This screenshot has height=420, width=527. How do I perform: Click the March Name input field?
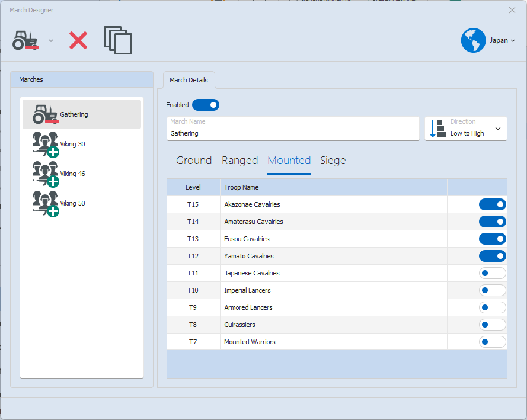(x=293, y=133)
